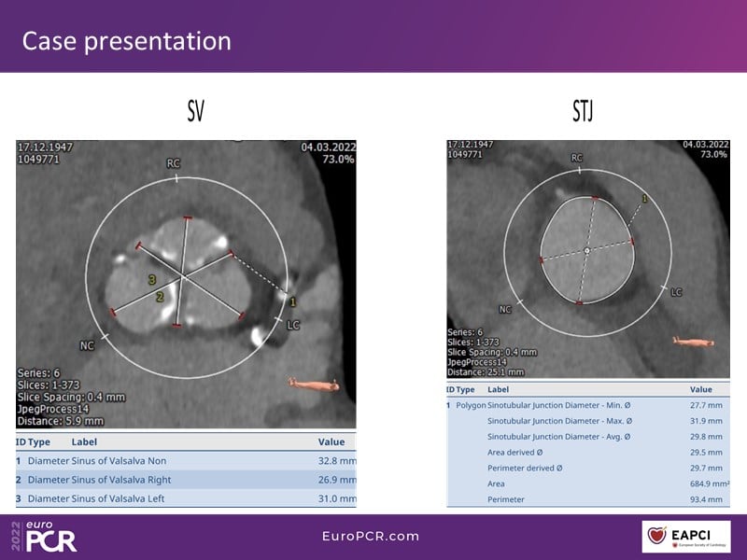Image resolution: width=747 pixels, height=560 pixels.
Task: Click the orange patient orientation figure in STJ image
Action: [693, 343]
